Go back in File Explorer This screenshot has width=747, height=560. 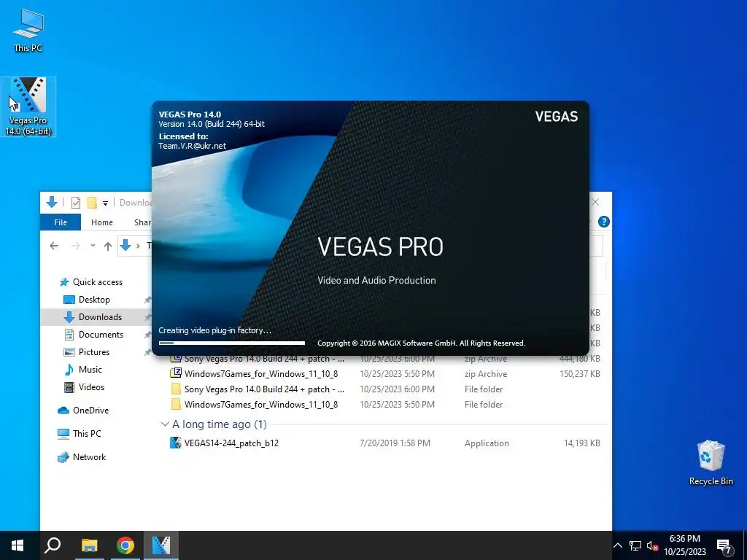[x=54, y=246]
